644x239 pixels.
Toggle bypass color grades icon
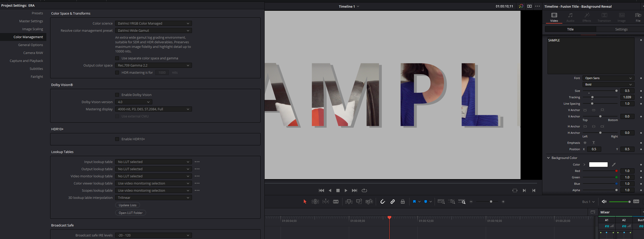coord(521,6)
